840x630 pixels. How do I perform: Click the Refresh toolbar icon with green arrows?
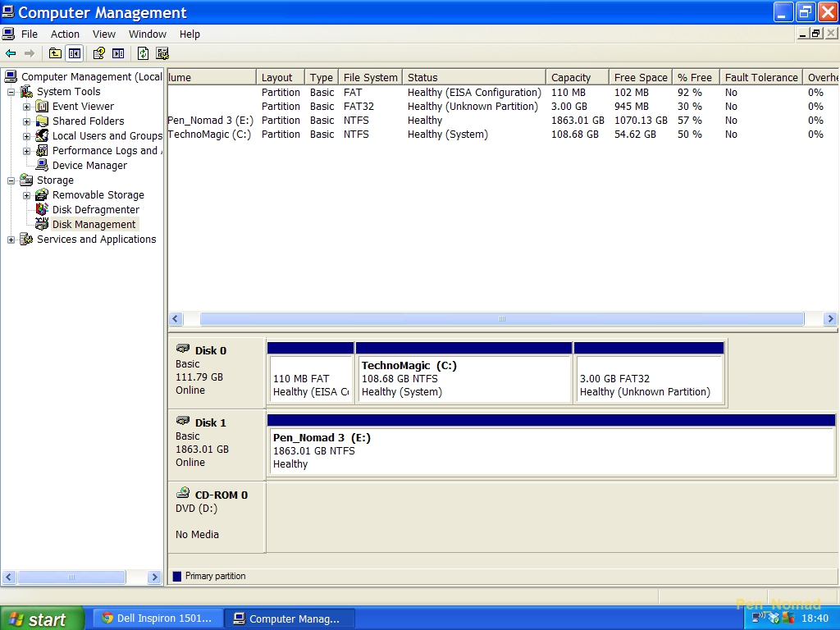[143, 53]
